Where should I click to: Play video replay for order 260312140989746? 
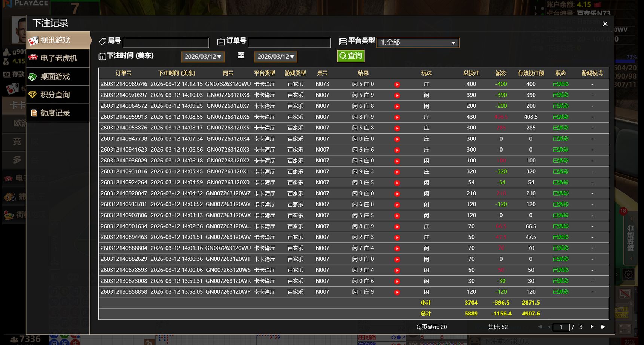tap(397, 85)
